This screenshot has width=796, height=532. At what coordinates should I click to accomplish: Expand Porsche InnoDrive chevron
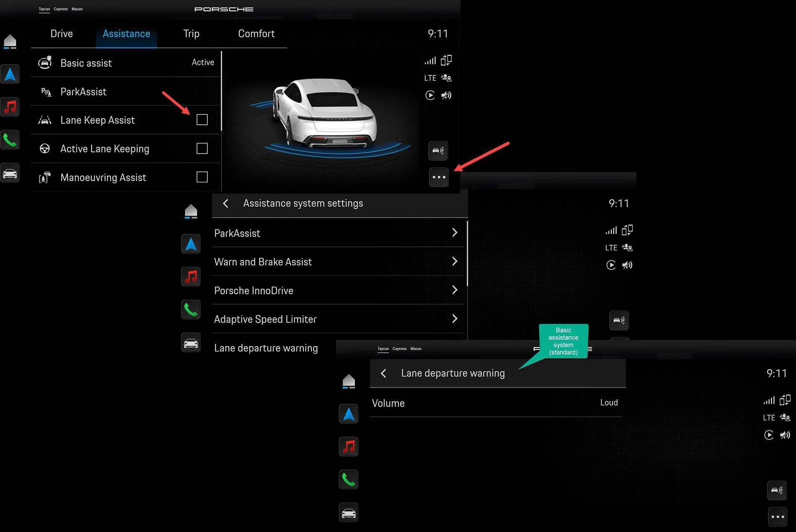455,290
